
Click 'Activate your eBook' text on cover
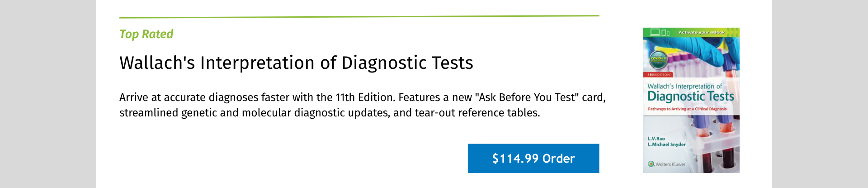[701, 32]
